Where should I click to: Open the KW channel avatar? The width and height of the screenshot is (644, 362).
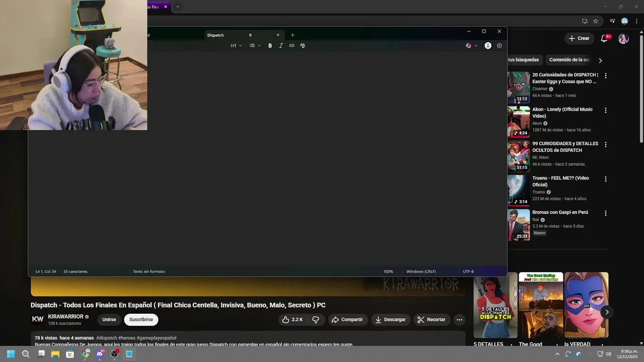coord(38,319)
